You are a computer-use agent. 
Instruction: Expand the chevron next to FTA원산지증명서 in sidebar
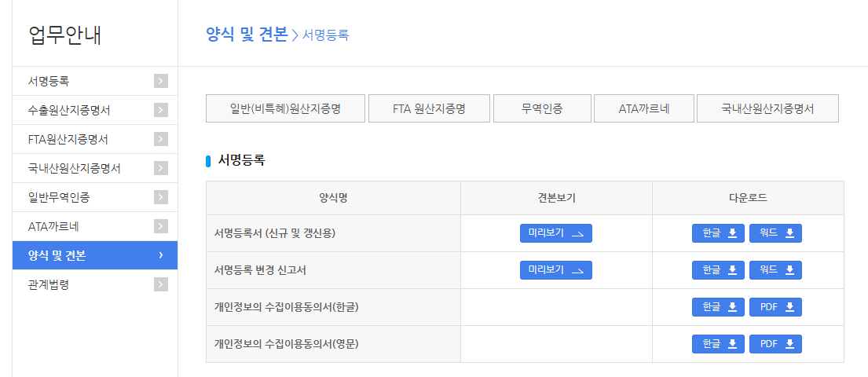click(x=160, y=140)
